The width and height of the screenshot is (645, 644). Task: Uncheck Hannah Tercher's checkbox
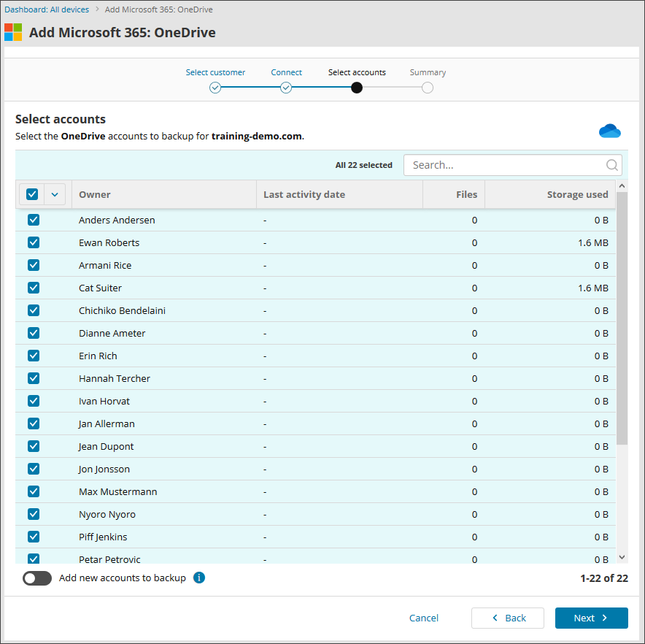34,378
